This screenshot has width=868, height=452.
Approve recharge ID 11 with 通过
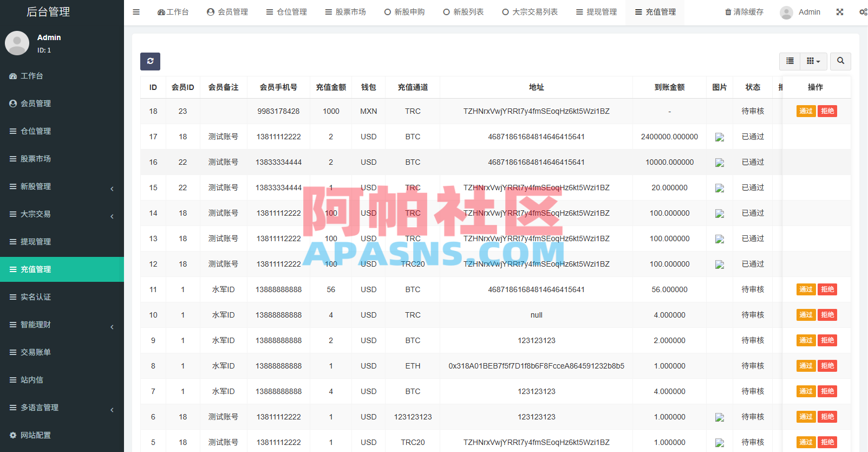point(806,289)
